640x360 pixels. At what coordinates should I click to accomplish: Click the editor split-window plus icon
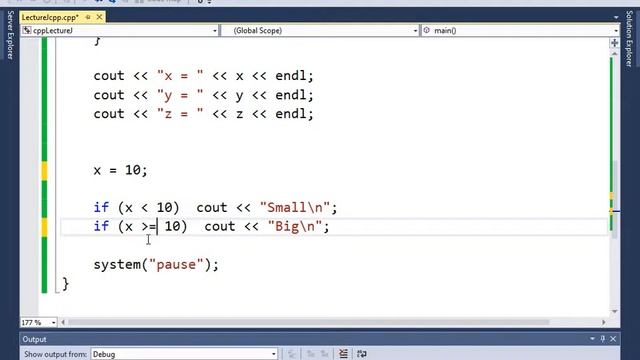click(x=614, y=43)
